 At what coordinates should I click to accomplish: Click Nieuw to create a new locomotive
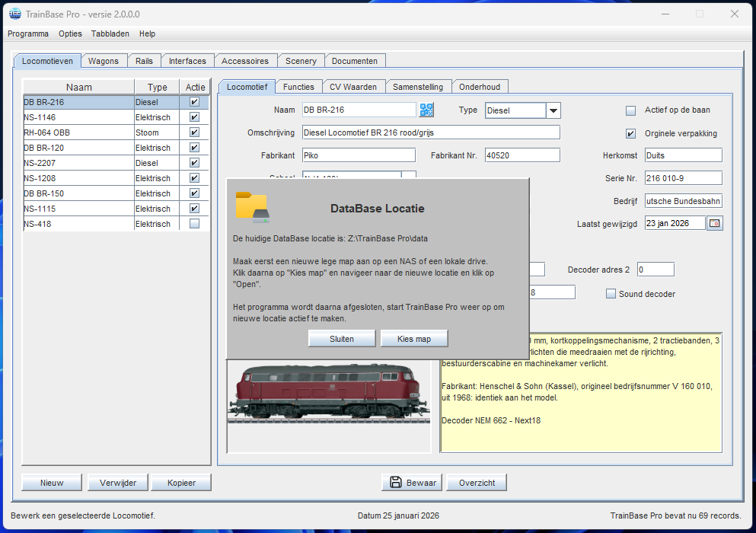[x=51, y=482]
